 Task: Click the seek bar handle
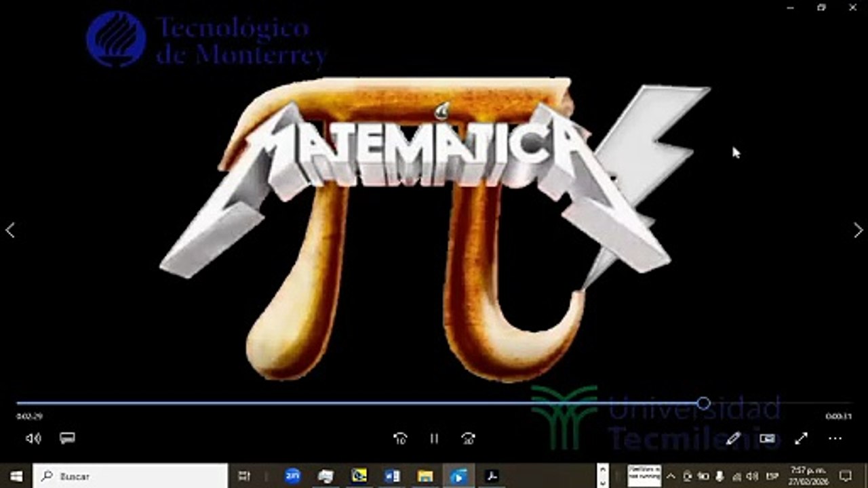(x=703, y=403)
